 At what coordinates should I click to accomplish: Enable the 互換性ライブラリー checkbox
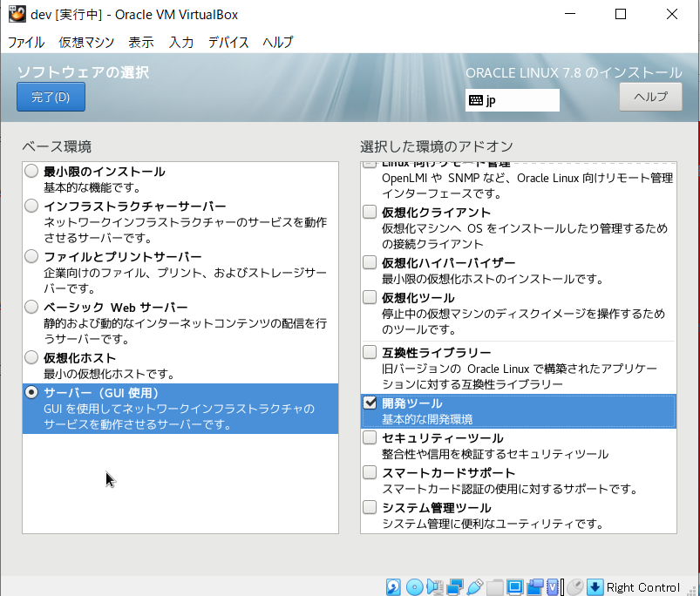tap(370, 352)
